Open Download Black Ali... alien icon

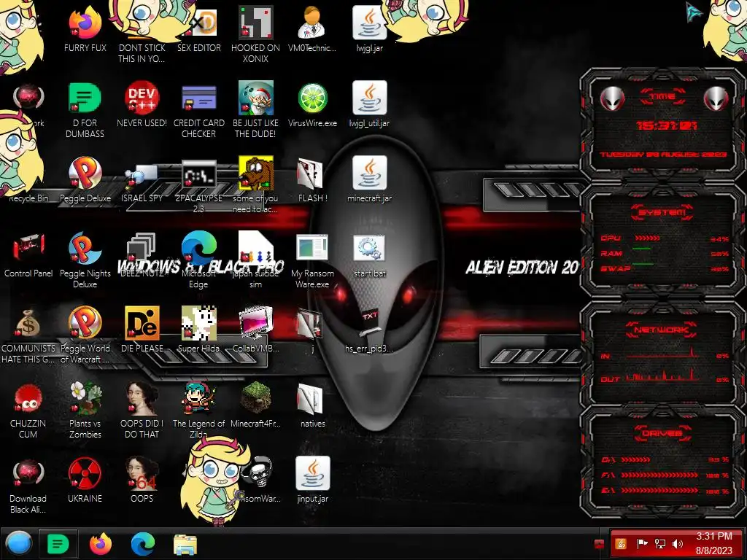(28, 473)
